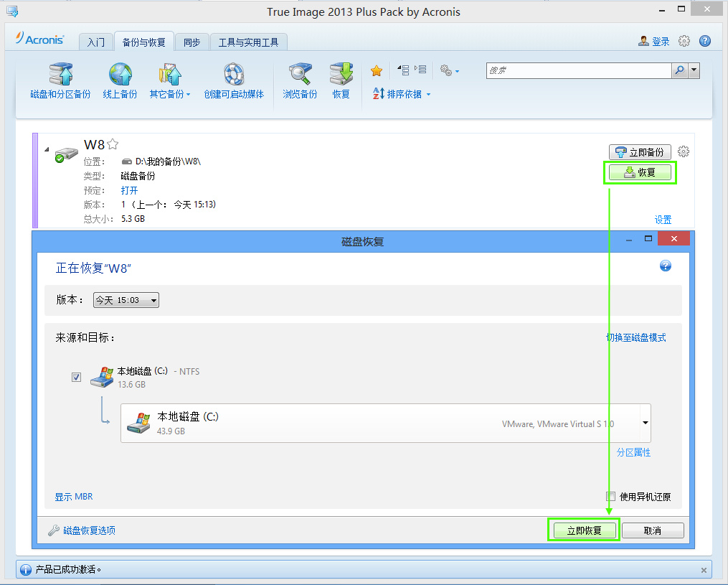Viewport: 728px width, 585px height.
Task: Open Disk Recovery dialog help icon
Action: click(666, 266)
